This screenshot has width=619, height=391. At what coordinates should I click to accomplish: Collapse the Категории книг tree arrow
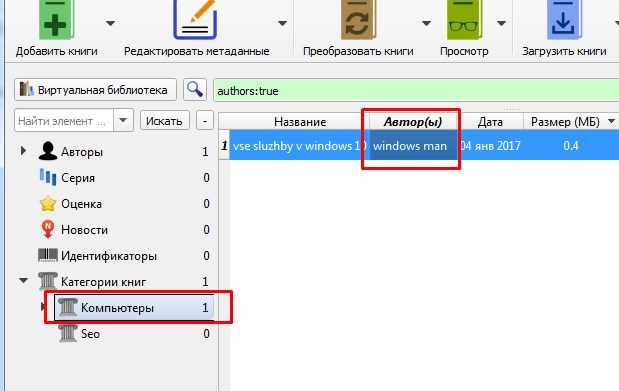[23, 281]
